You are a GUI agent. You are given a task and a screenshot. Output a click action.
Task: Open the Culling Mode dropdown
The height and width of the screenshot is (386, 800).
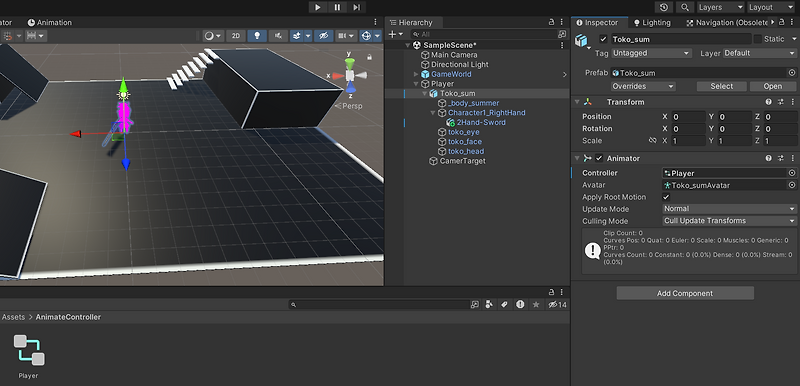[x=729, y=221]
